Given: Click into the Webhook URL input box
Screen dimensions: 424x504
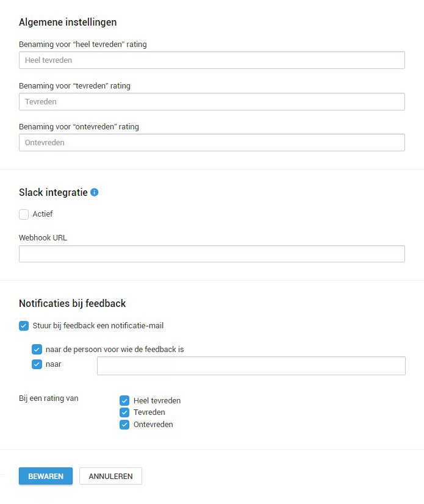Looking at the screenshot, I should click(x=212, y=254).
